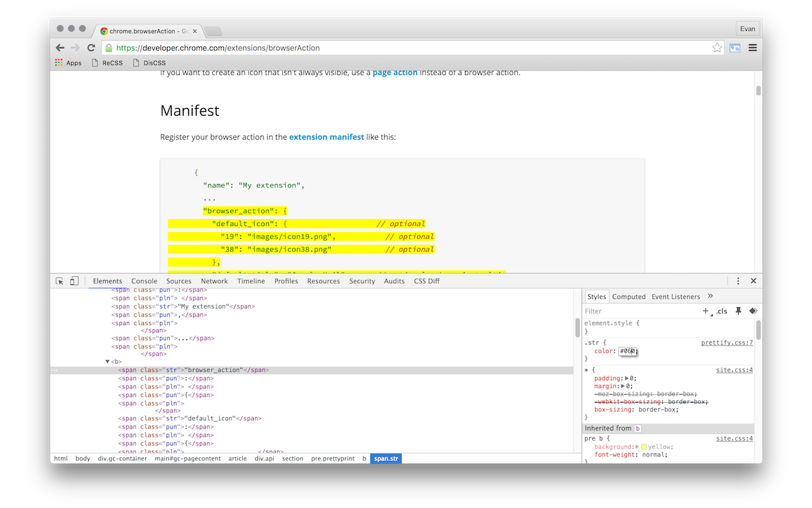The width and height of the screenshot is (812, 508).
Task: Click the diamond icon in styles toolbar
Action: pos(753,311)
